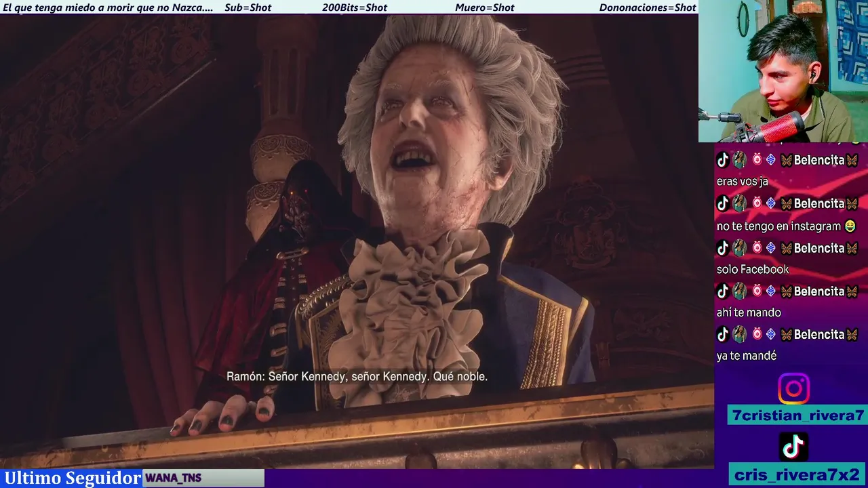This screenshot has height=488, width=868.
Task: Click the 'Ramón: Señor Kennedy' subtitle line
Action: click(357, 376)
